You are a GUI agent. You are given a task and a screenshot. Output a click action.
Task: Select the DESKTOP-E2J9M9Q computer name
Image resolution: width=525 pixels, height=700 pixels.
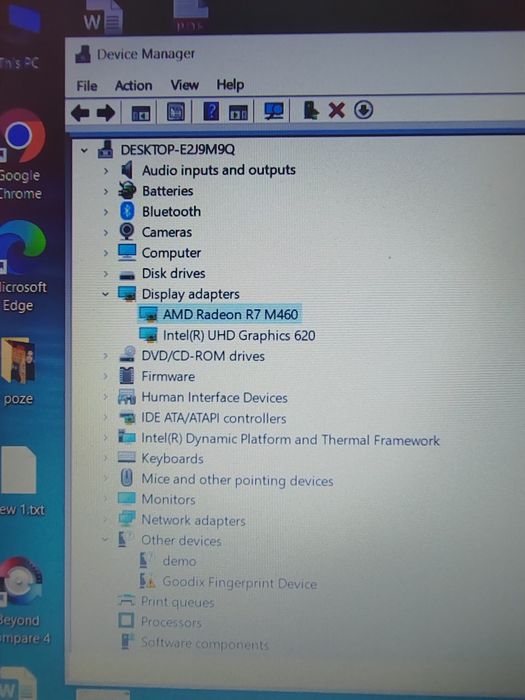177,149
